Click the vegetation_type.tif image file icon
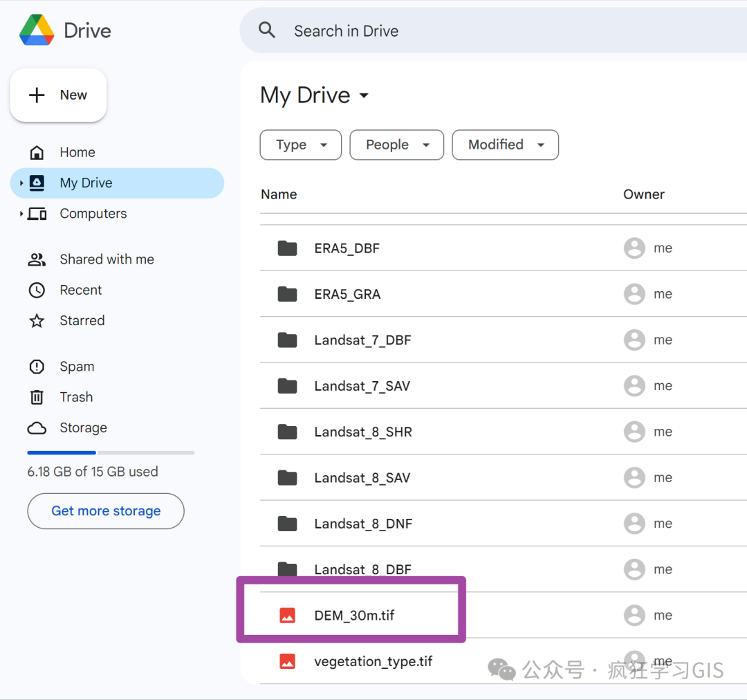 [287, 661]
